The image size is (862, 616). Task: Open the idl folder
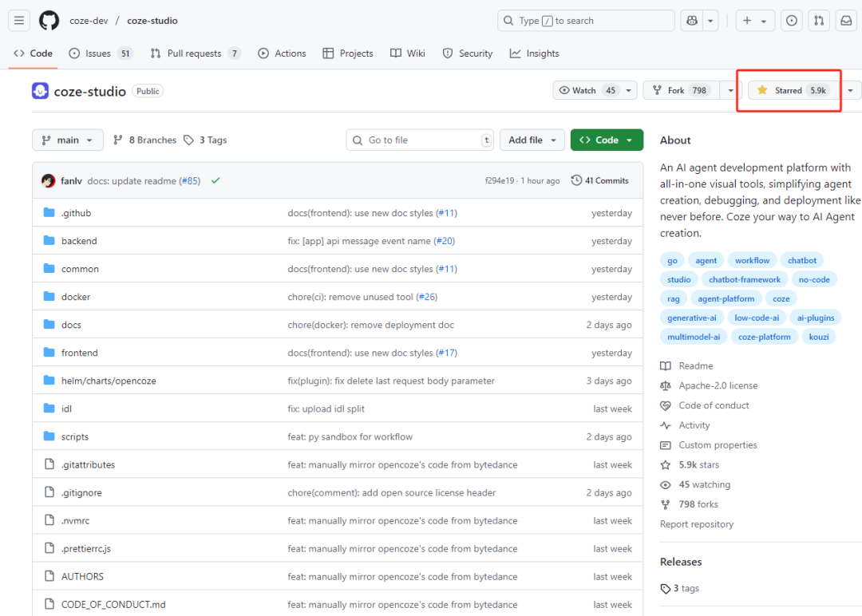click(x=66, y=409)
